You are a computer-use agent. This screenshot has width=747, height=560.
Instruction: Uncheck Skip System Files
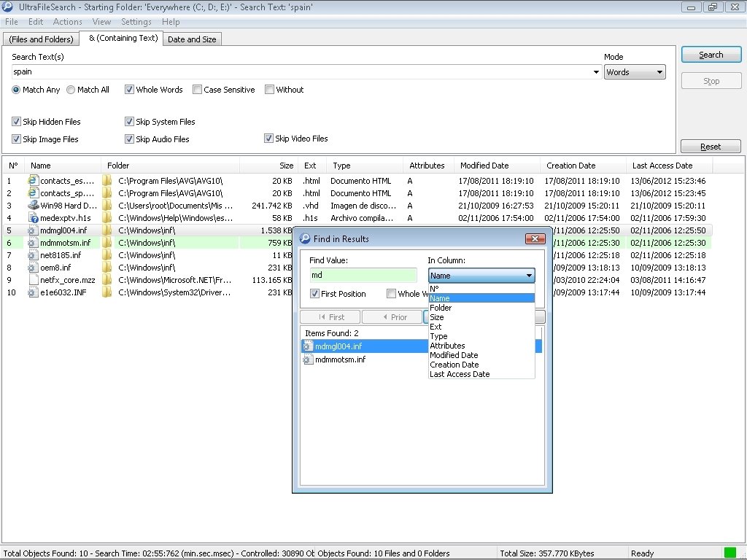129,122
